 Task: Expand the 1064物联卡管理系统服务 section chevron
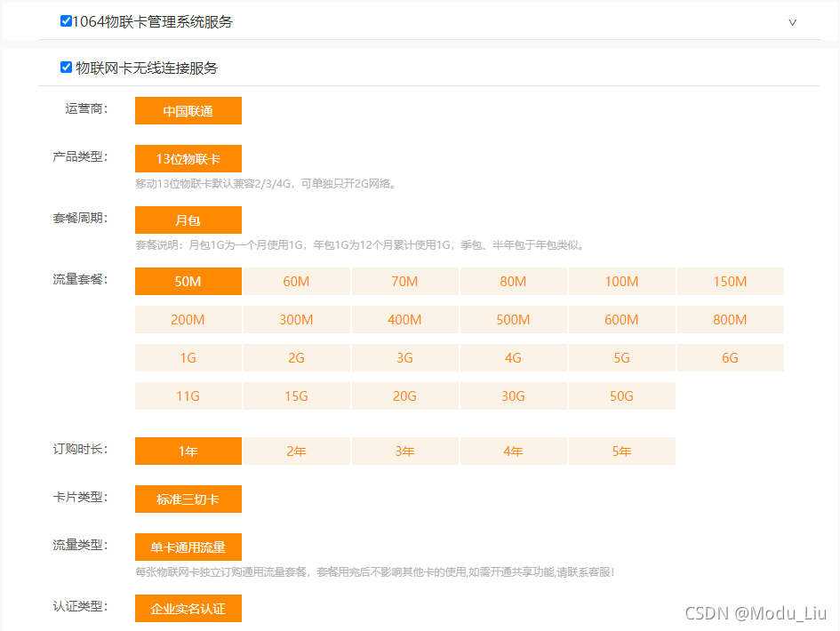pyautogui.click(x=792, y=22)
